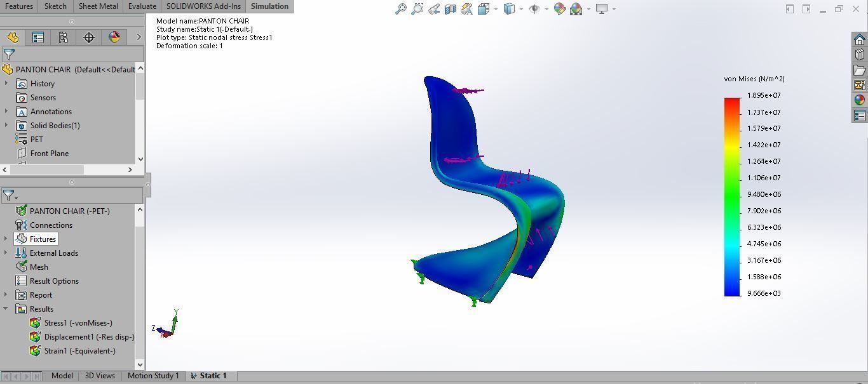Screen dimensions: 868x384
Task: Select PANTON CHAIR (-PET-) part
Action: point(63,211)
